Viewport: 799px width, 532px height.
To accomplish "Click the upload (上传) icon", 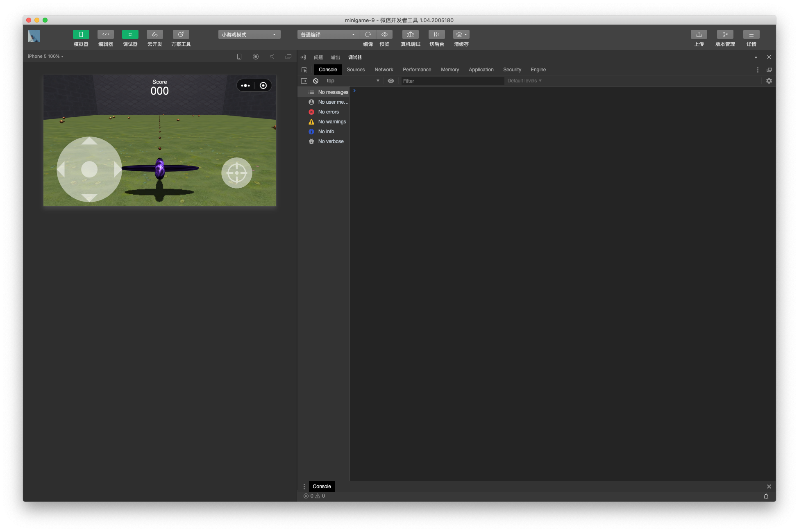I will click(699, 35).
